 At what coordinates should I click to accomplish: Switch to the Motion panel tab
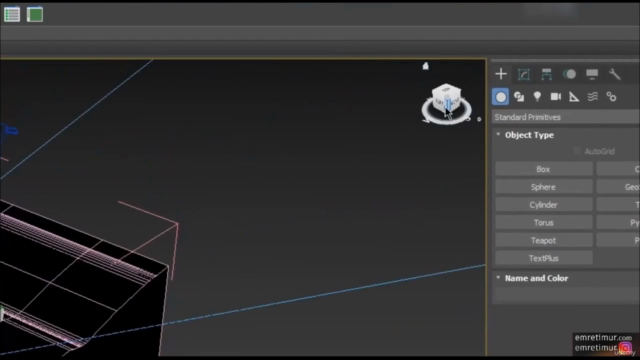click(569, 74)
